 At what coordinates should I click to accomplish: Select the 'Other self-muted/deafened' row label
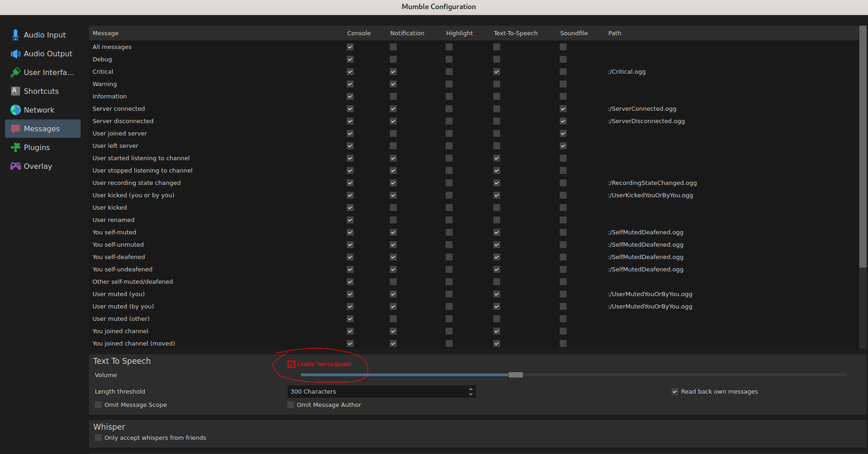pos(132,281)
